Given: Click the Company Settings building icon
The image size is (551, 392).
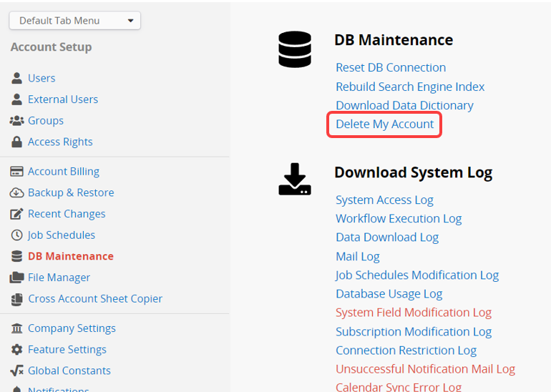Looking at the screenshot, I should [16, 328].
